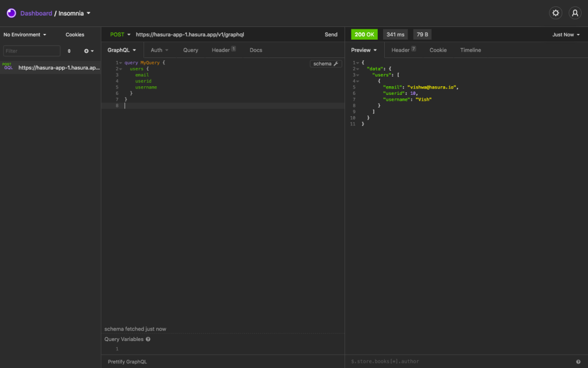
Task: Click Prettify GraphQL button
Action: click(127, 362)
